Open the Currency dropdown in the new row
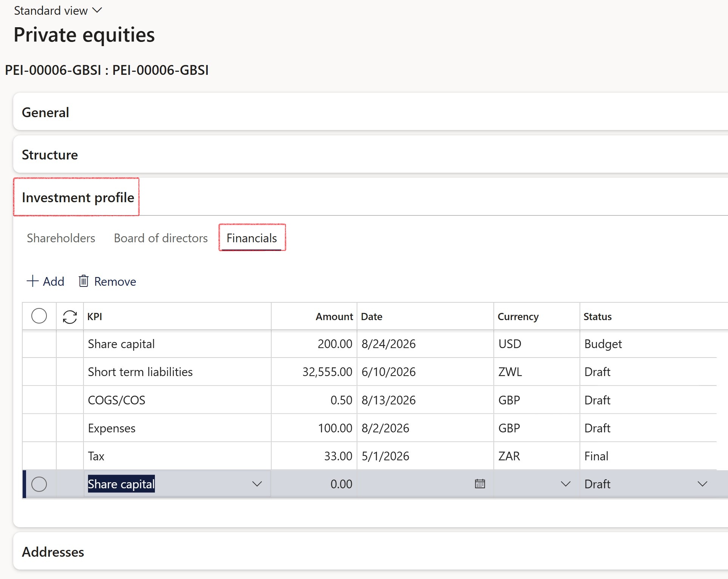The height and width of the screenshot is (579, 728). coord(566,484)
